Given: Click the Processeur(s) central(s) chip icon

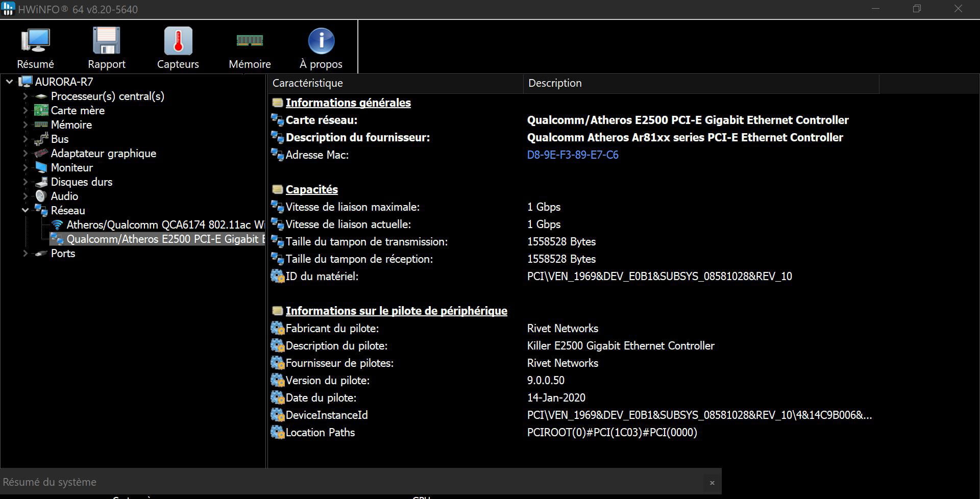Looking at the screenshot, I should pos(41,96).
